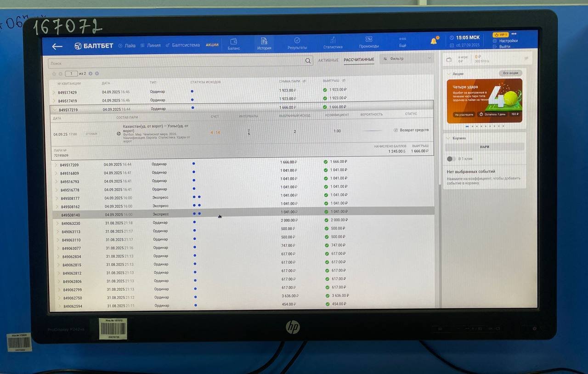Click the search magnifier icon
Viewport: 588px width, 374px height.
[308, 61]
